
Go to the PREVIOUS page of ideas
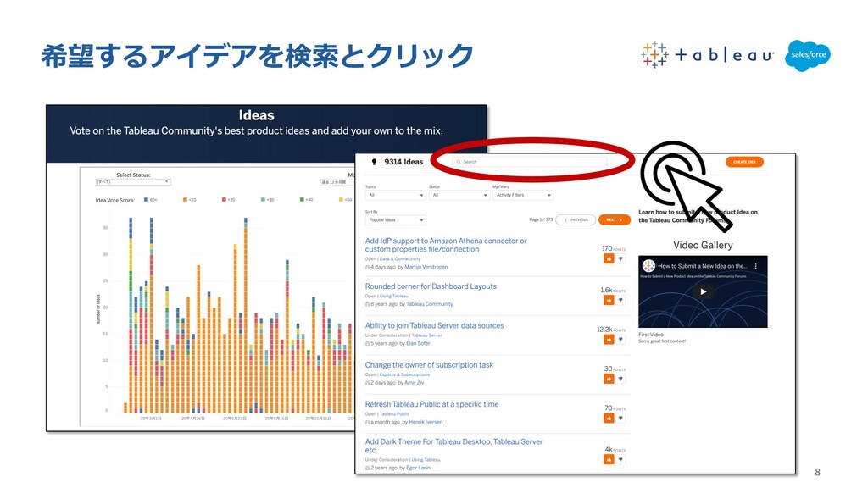click(x=576, y=219)
